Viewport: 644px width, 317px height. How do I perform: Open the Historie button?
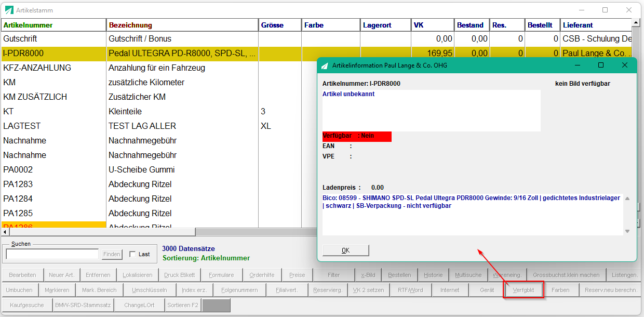click(433, 275)
